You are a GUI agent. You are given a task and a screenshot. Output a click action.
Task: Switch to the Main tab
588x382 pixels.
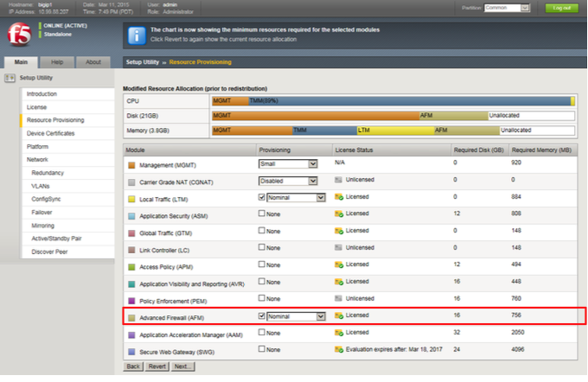21,62
